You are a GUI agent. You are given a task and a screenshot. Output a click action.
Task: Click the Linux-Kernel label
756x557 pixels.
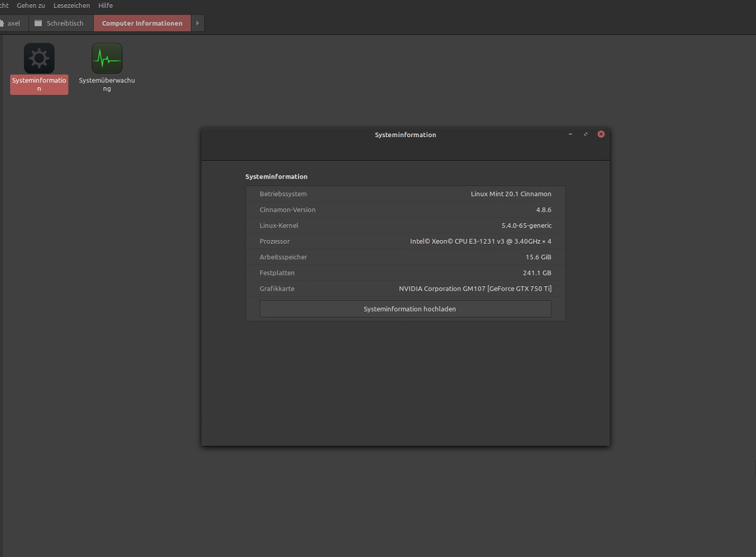[x=279, y=225]
